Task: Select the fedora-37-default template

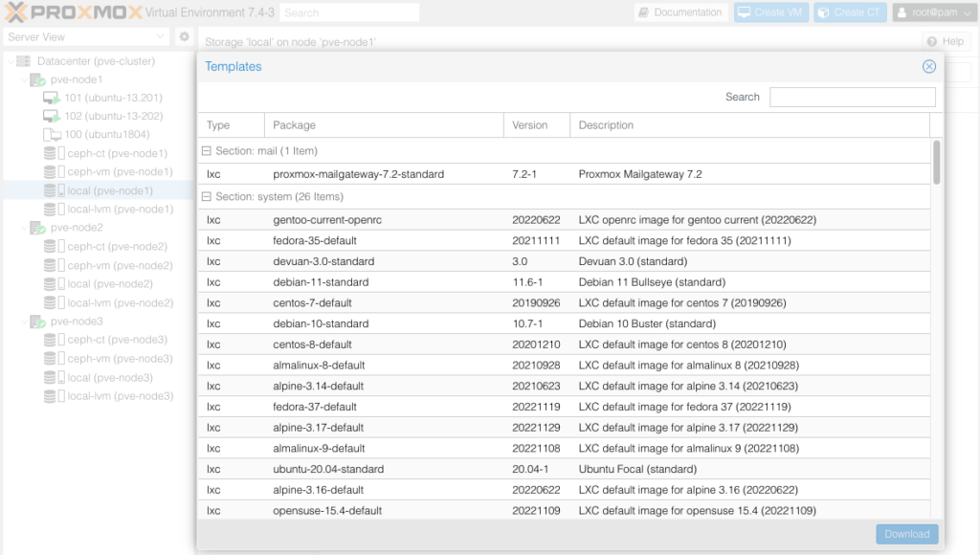Action: 565,407
